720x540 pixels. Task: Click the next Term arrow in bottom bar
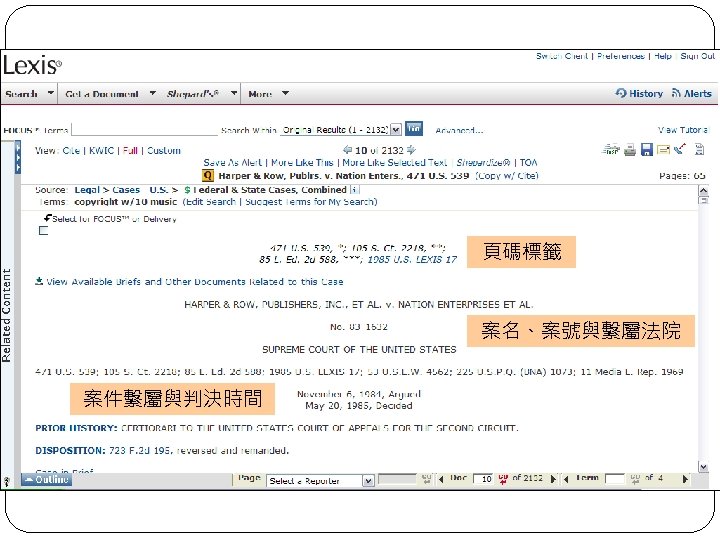[x=685, y=479]
